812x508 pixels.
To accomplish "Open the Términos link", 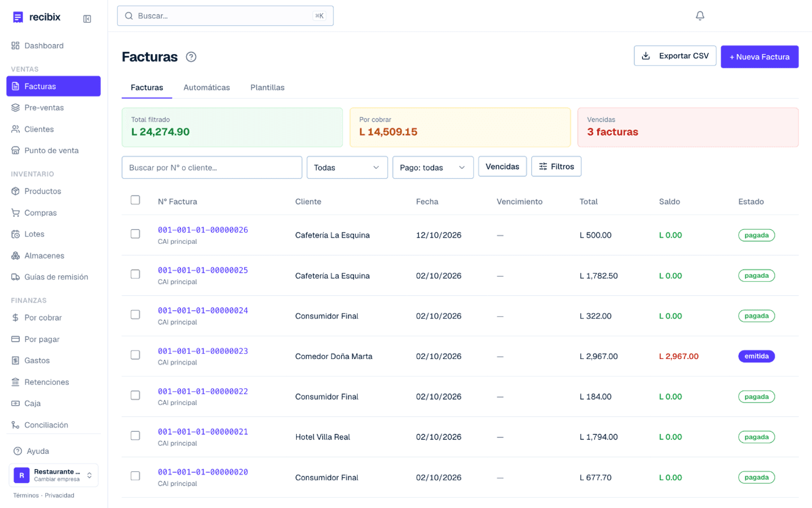I will coord(26,496).
